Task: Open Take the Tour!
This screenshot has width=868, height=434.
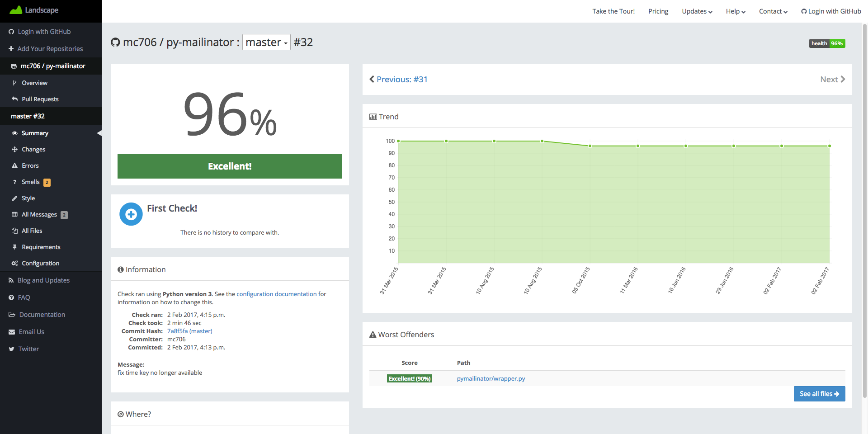Action: pos(613,11)
